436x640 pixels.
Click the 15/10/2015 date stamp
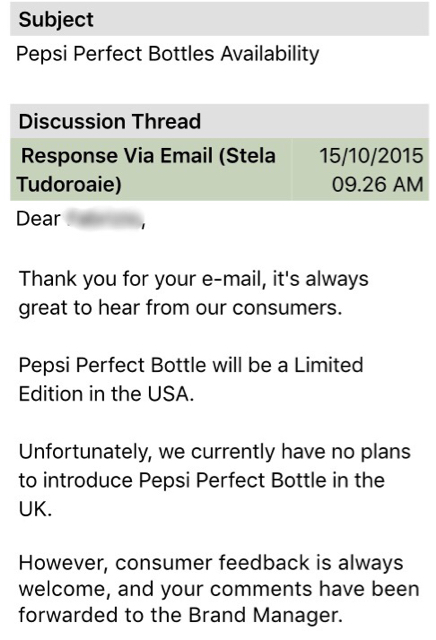pos(371,156)
